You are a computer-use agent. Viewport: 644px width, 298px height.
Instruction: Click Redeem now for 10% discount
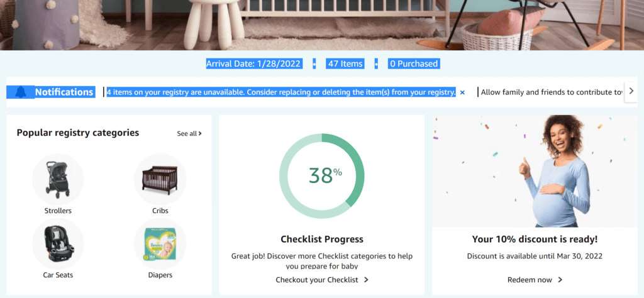(x=535, y=280)
